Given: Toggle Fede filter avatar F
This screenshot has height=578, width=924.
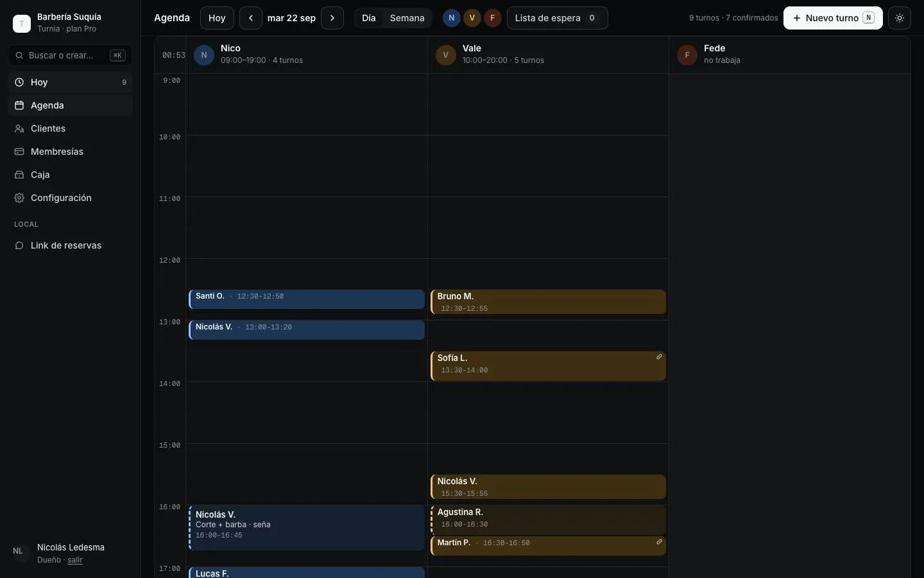Looking at the screenshot, I should point(493,18).
